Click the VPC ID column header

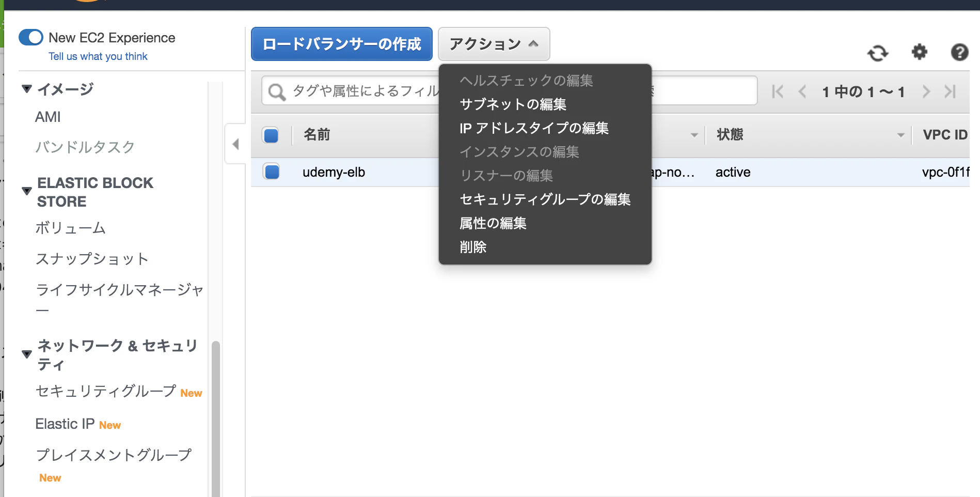[945, 135]
